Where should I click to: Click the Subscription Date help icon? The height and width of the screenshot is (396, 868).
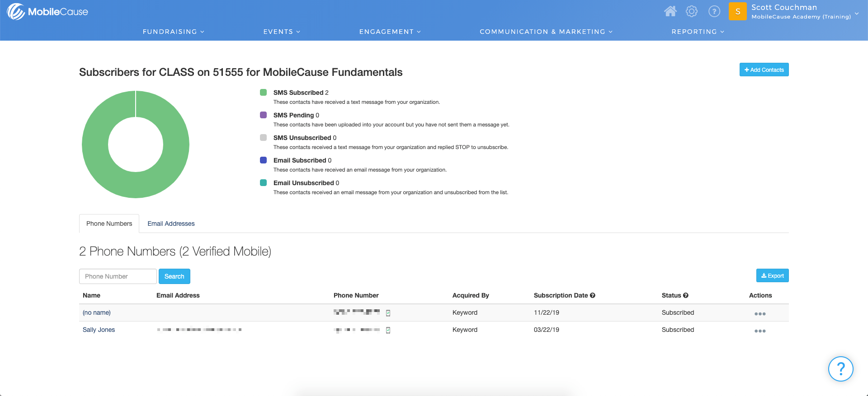tap(593, 295)
